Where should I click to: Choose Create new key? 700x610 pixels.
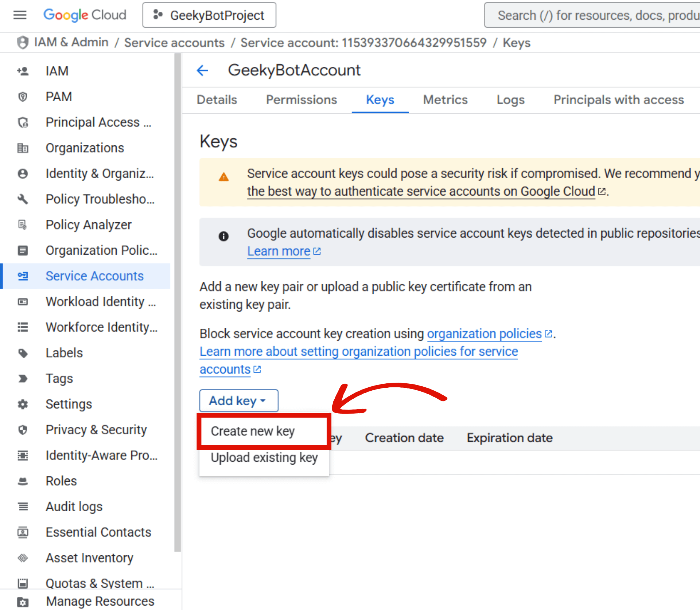point(264,431)
